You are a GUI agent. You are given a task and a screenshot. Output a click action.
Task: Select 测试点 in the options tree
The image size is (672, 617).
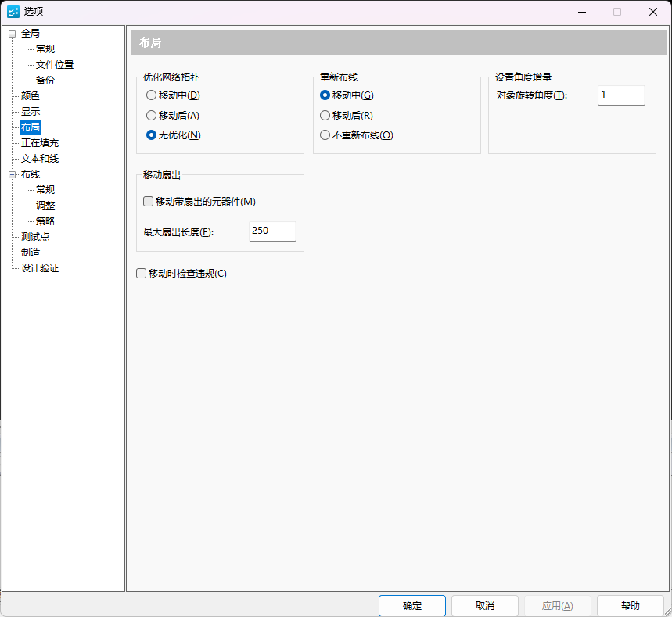tap(35, 237)
